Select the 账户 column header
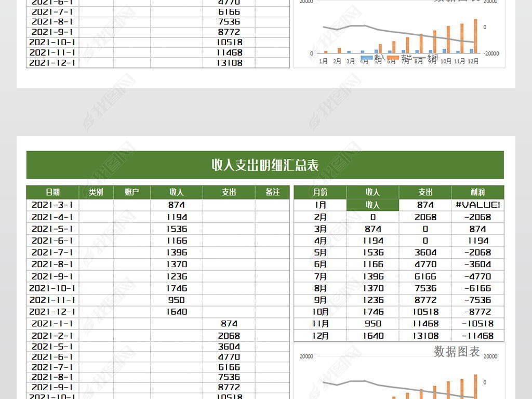Viewport: 532px width, 399px height. point(131,192)
